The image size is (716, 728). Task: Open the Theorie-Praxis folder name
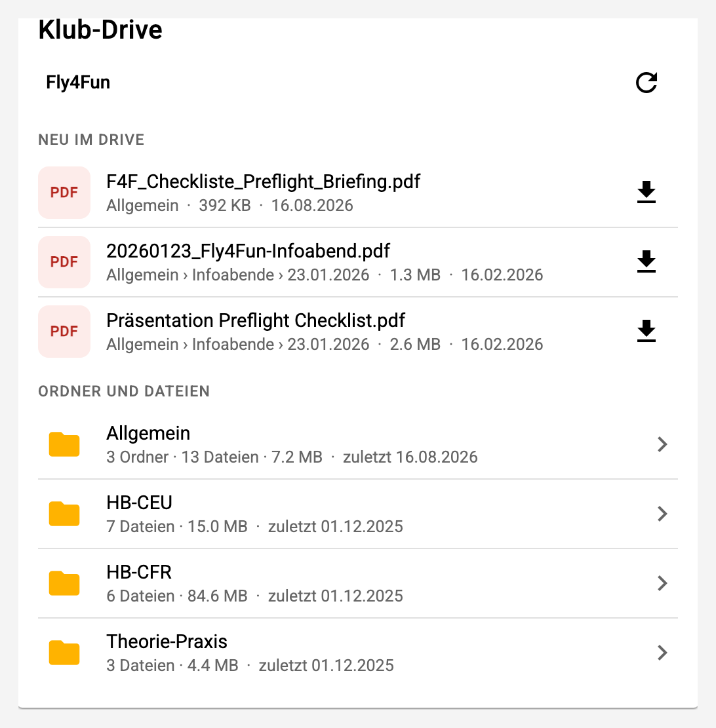point(167,642)
